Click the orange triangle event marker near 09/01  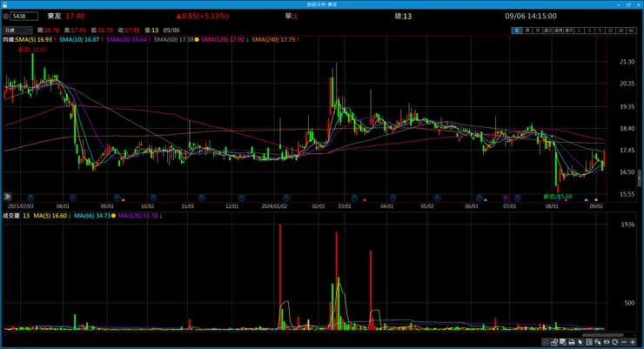click(124, 200)
